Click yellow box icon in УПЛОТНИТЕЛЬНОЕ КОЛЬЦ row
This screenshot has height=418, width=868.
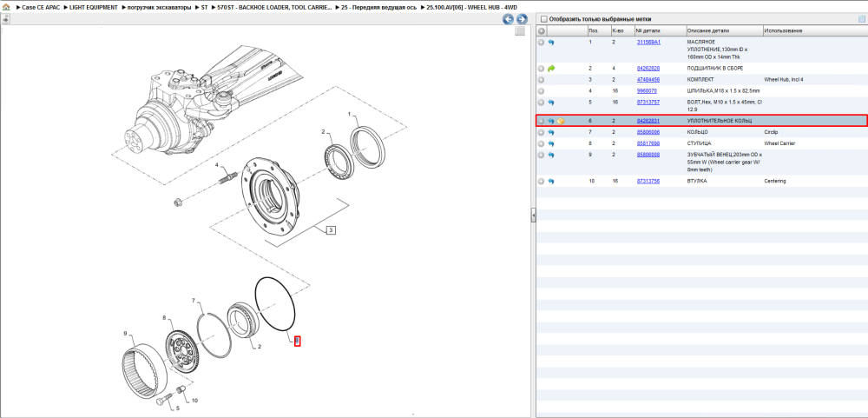pos(560,121)
